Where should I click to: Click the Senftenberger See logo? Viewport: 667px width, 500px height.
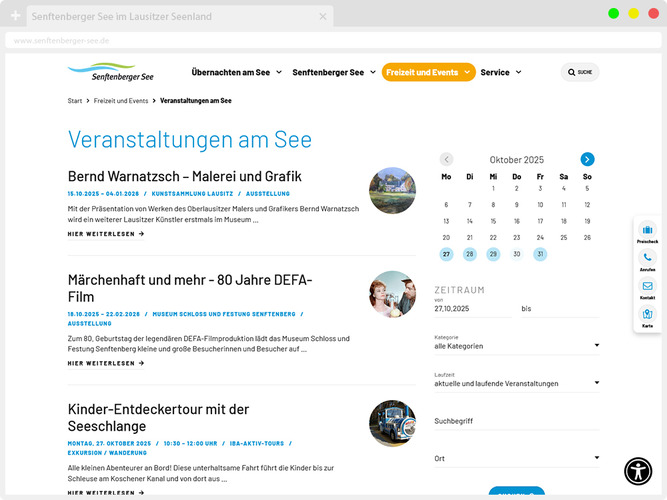point(111,72)
